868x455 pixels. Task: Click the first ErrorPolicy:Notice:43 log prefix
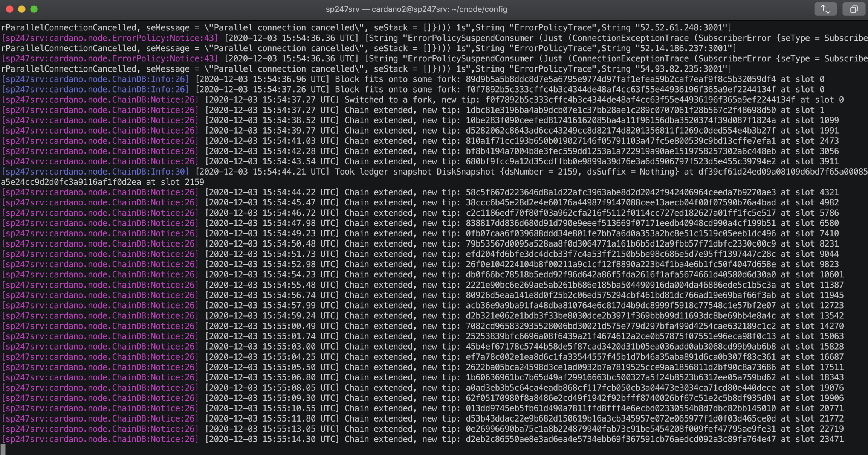tap(109, 38)
